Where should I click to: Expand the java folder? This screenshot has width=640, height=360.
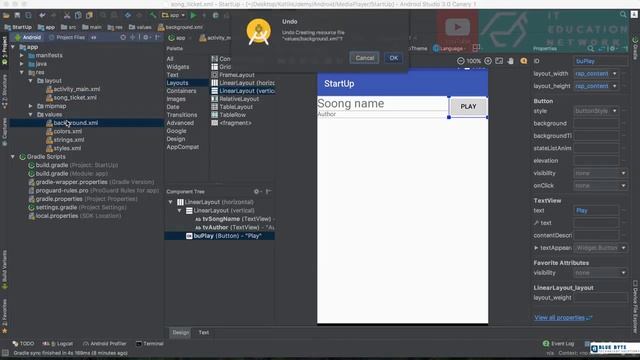pos(22,64)
